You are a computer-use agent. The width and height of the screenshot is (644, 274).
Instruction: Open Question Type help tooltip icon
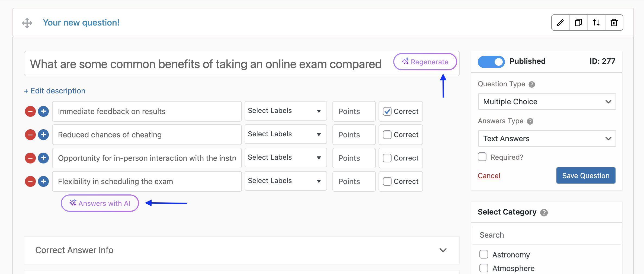click(x=532, y=84)
